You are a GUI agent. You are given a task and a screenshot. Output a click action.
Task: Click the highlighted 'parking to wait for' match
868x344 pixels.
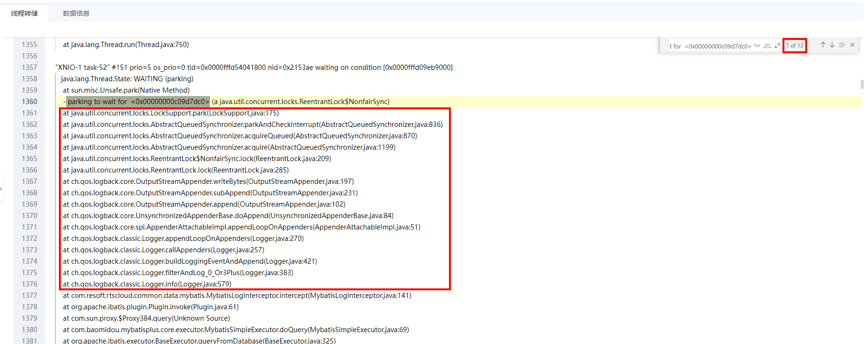pos(138,102)
